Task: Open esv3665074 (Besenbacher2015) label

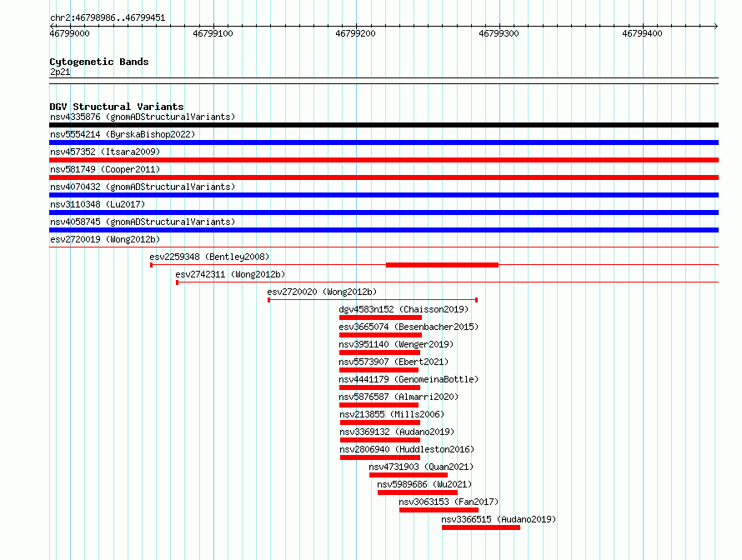Action: click(x=409, y=327)
